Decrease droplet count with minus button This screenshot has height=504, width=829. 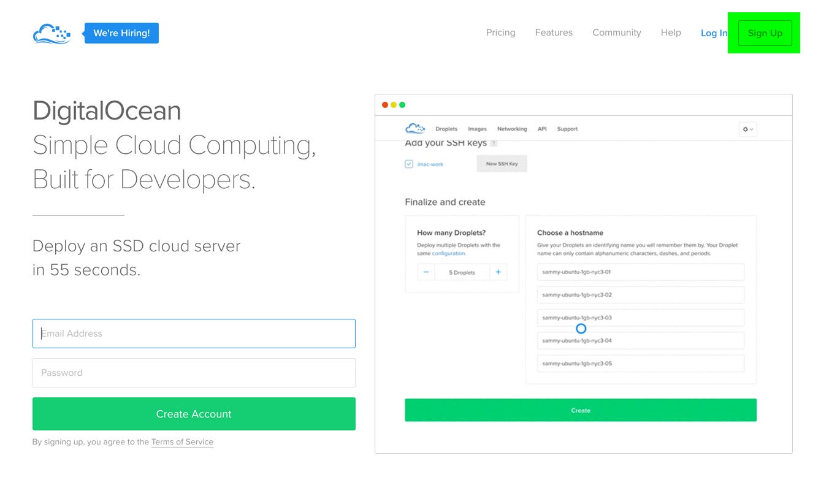pyautogui.click(x=426, y=272)
